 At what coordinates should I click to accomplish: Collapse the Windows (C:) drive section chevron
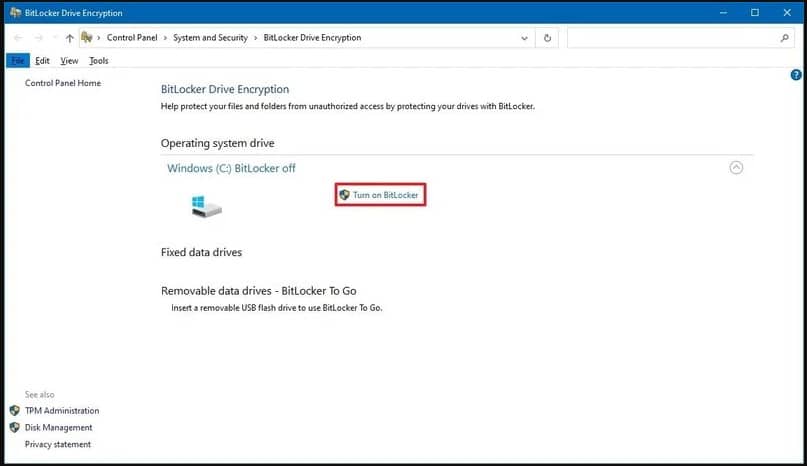click(x=736, y=167)
